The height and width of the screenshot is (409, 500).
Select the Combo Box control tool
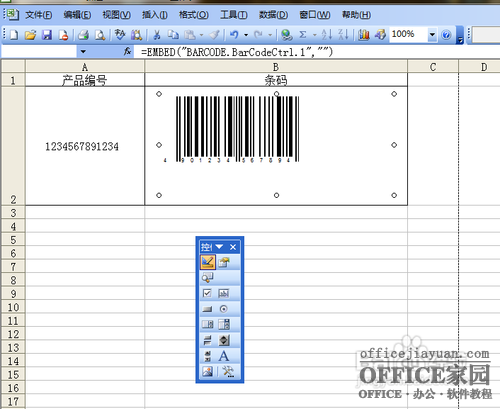click(224, 324)
